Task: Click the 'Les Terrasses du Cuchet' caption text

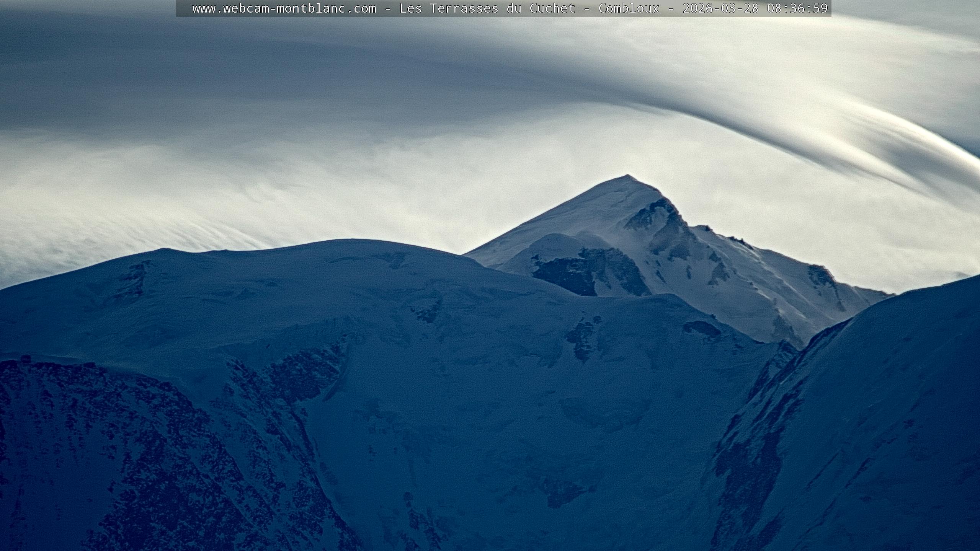Action: click(487, 8)
